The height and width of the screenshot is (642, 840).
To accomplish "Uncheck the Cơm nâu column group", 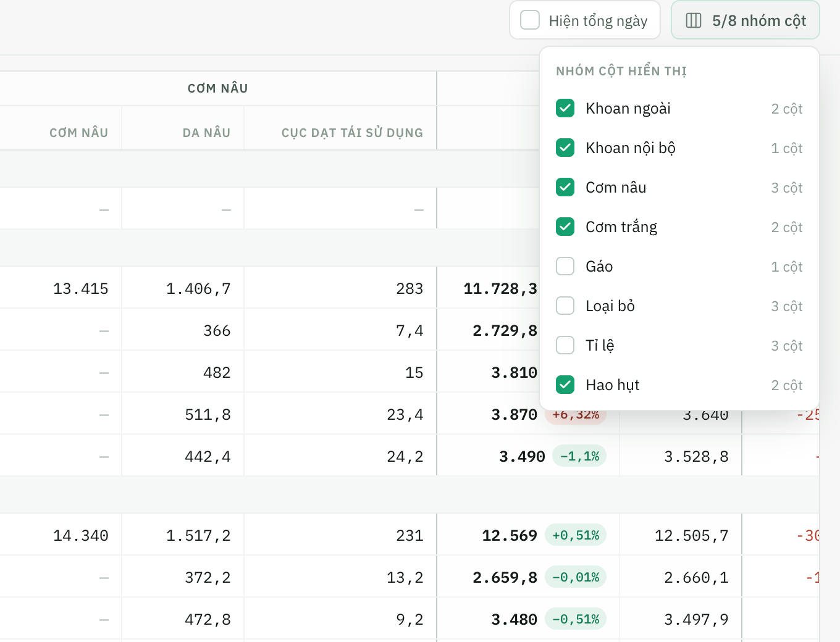I will [x=565, y=187].
